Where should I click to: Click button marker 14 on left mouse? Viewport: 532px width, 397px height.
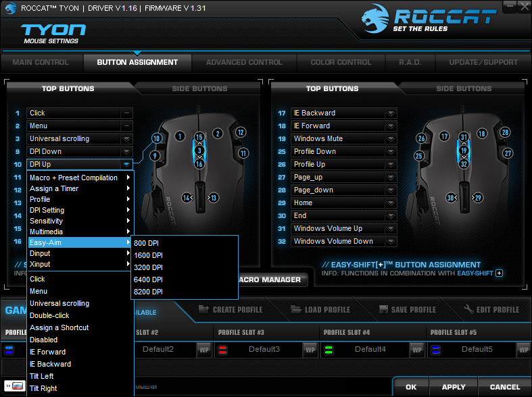tap(187, 198)
